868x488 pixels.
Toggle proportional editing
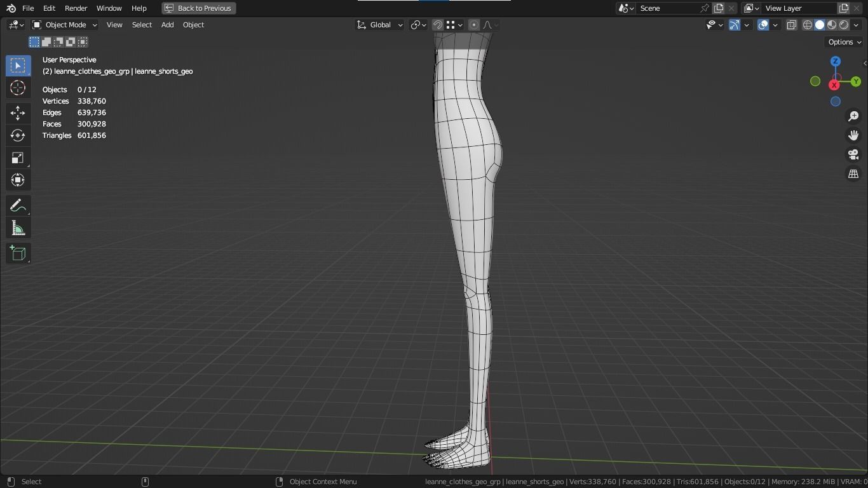474,25
